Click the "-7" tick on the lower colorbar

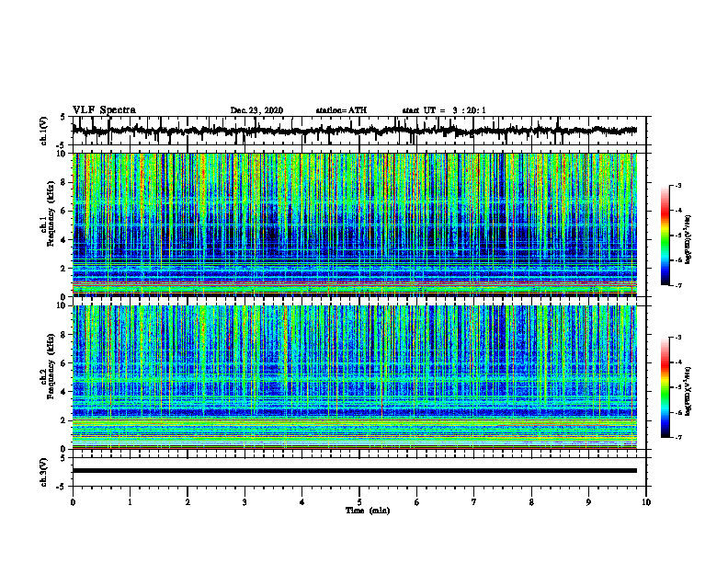(677, 437)
